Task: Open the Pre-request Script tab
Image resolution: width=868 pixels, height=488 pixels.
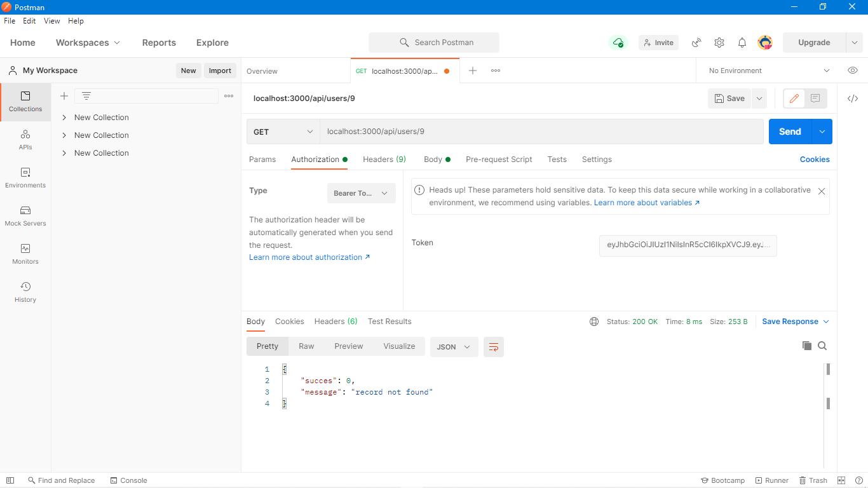Action: click(499, 159)
